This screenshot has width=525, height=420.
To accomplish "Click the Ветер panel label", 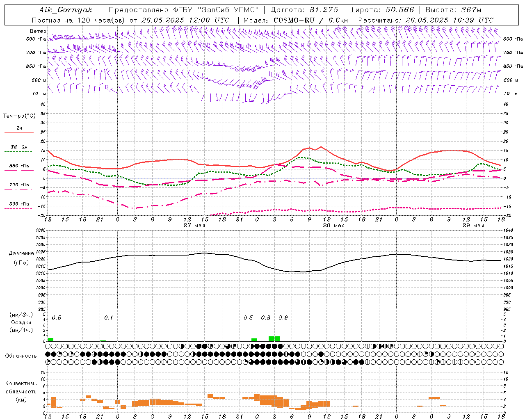I will tap(38, 31).
